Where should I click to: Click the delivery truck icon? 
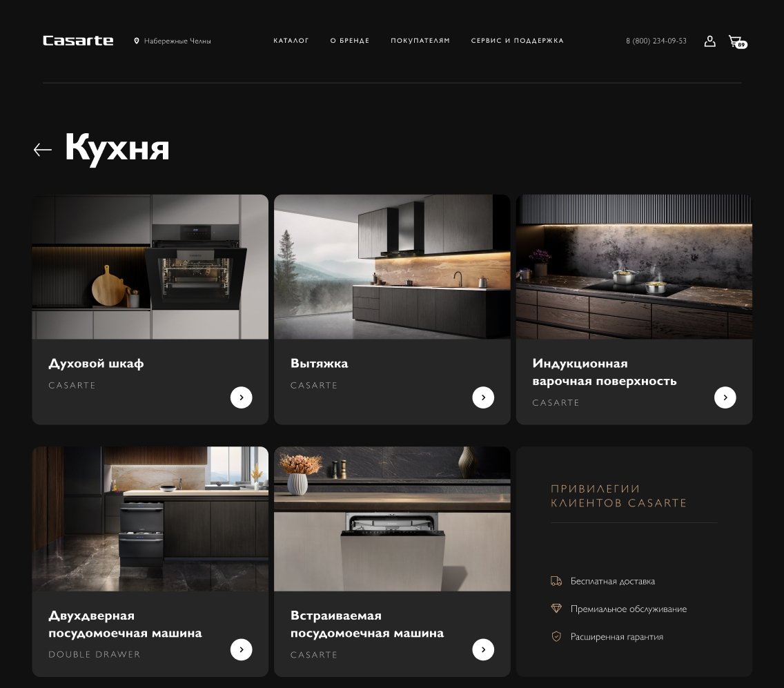[556, 581]
